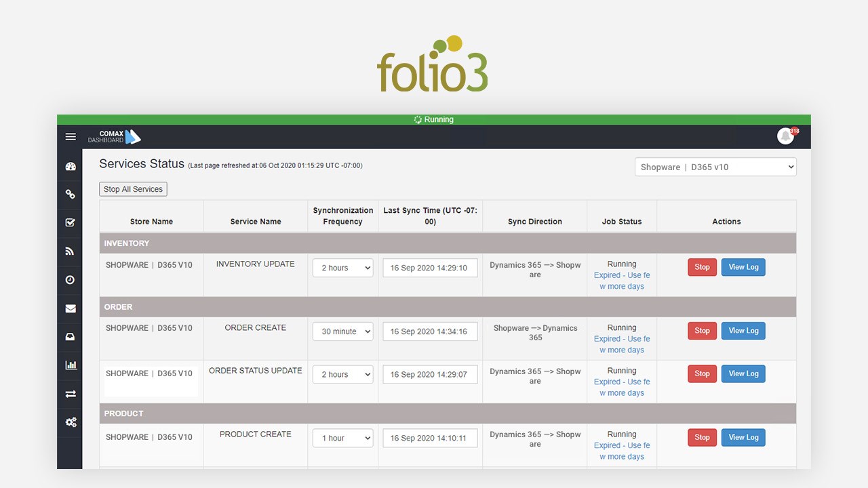Click the green Running status bar
Viewport: 868px width, 488px height.
tap(434, 119)
